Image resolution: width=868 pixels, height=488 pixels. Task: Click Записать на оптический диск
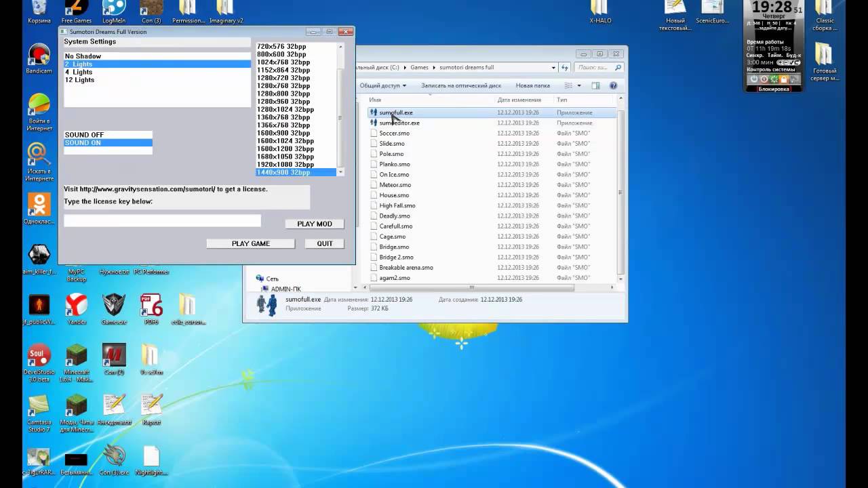(461, 85)
